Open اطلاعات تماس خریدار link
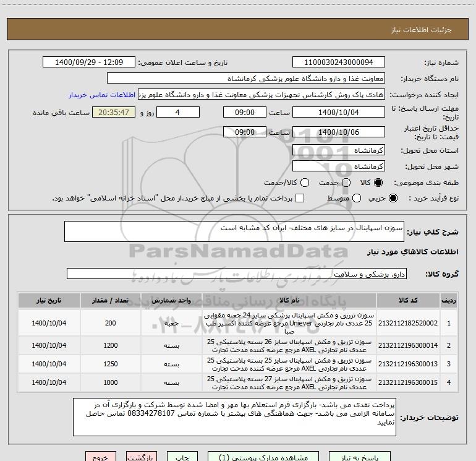This screenshot has height=461, width=476. pyautogui.click(x=102, y=95)
